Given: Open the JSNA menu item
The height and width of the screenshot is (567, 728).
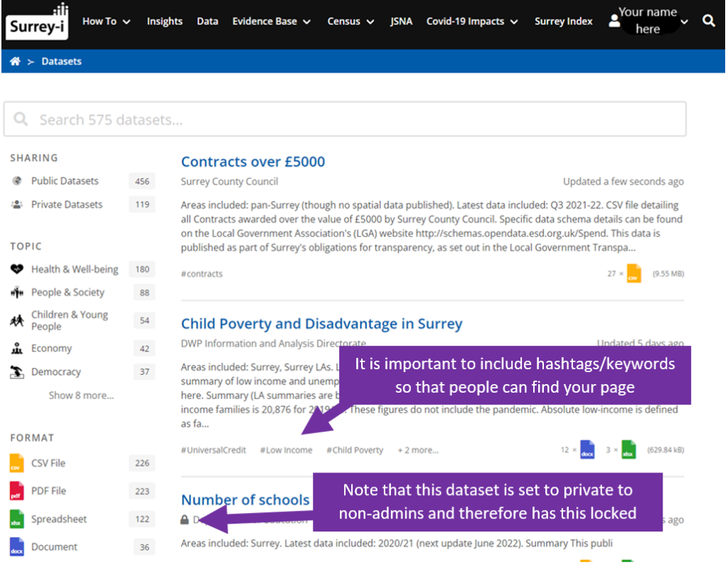Looking at the screenshot, I should click(x=401, y=21).
